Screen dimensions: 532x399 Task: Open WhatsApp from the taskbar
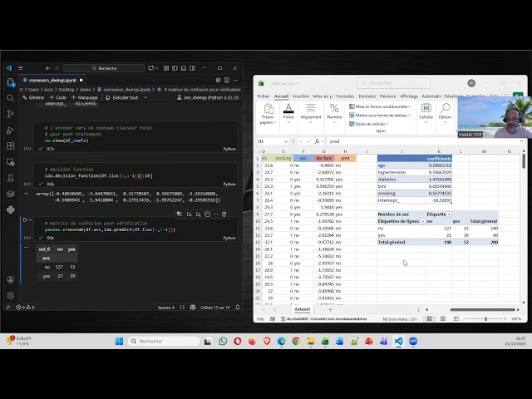[223, 342]
